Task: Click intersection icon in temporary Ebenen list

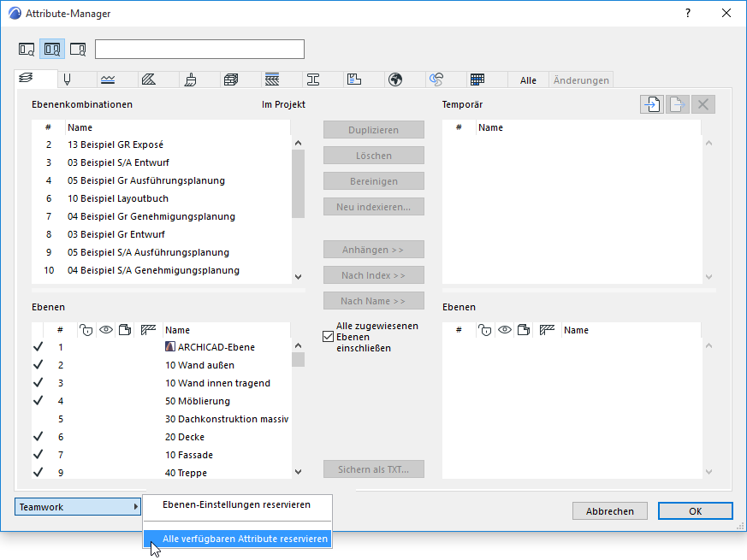Action: (x=547, y=329)
